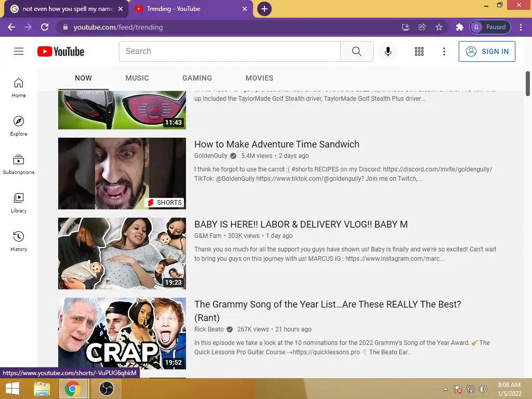Click the address bar URL
The image size is (532, 399).
click(118, 27)
